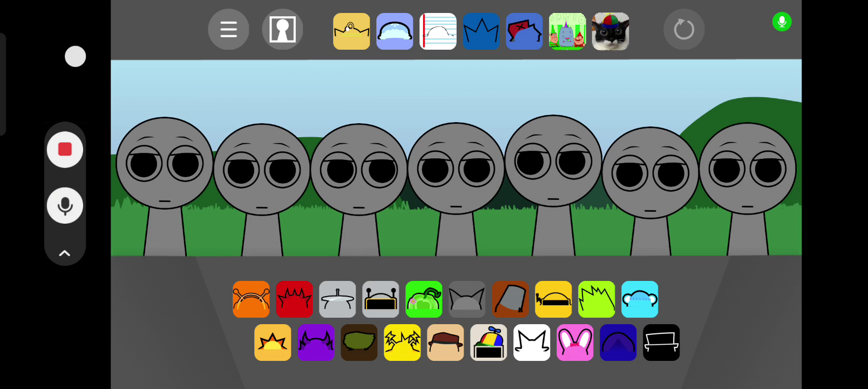
Task: Choose the rainbow propeller cap icon in bottom row
Action: (489, 343)
